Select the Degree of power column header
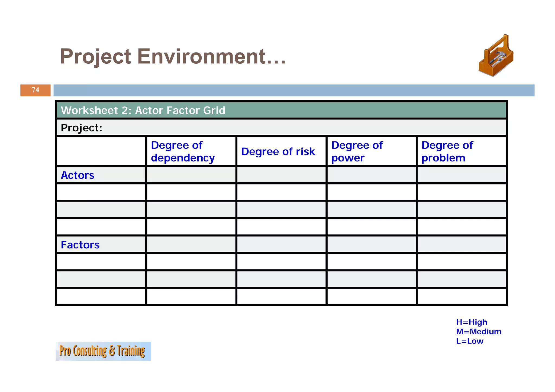555x392 pixels. (371, 151)
